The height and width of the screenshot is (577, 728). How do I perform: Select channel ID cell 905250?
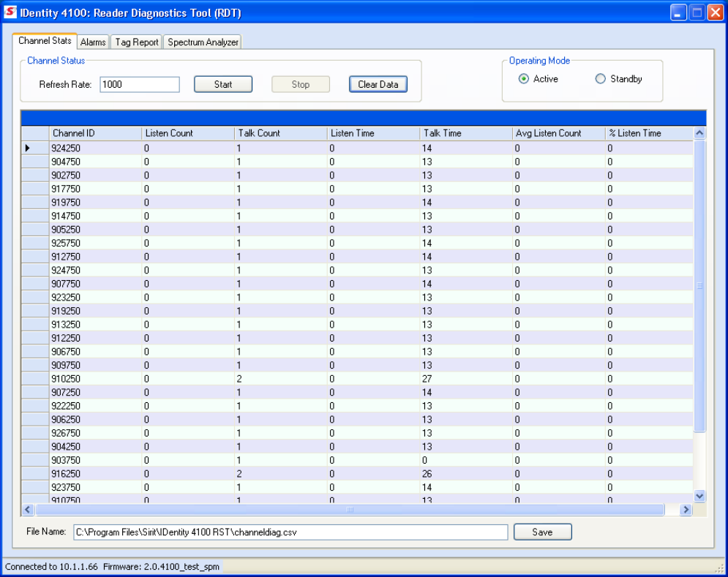point(95,230)
